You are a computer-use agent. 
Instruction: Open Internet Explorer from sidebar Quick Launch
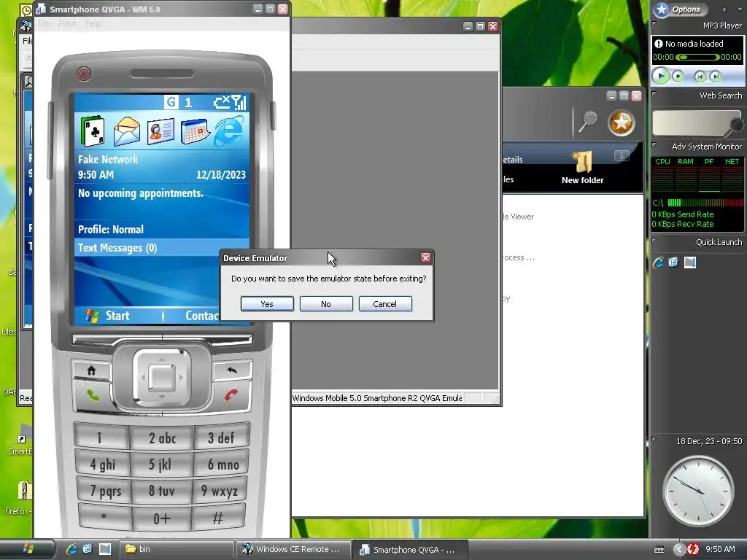[x=659, y=262]
